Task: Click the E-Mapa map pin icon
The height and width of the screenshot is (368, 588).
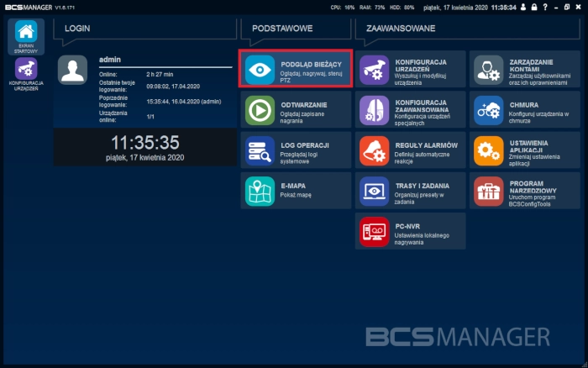Action: [x=260, y=192]
